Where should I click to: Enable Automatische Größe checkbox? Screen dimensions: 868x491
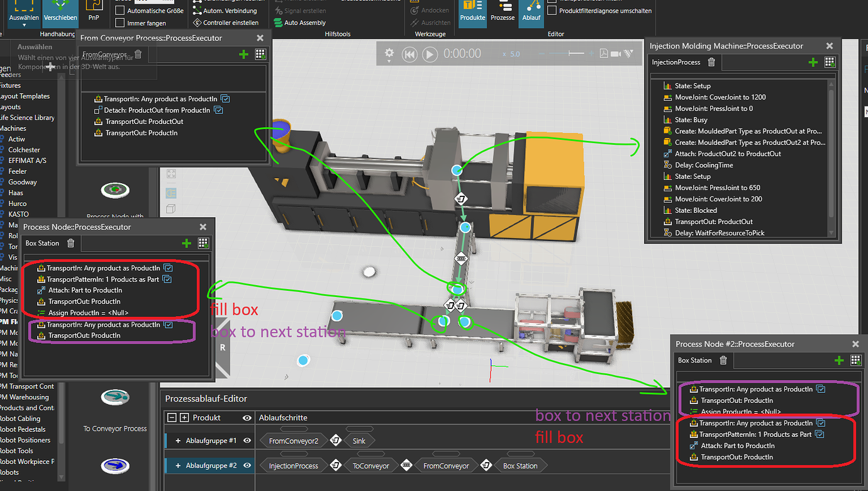point(120,11)
